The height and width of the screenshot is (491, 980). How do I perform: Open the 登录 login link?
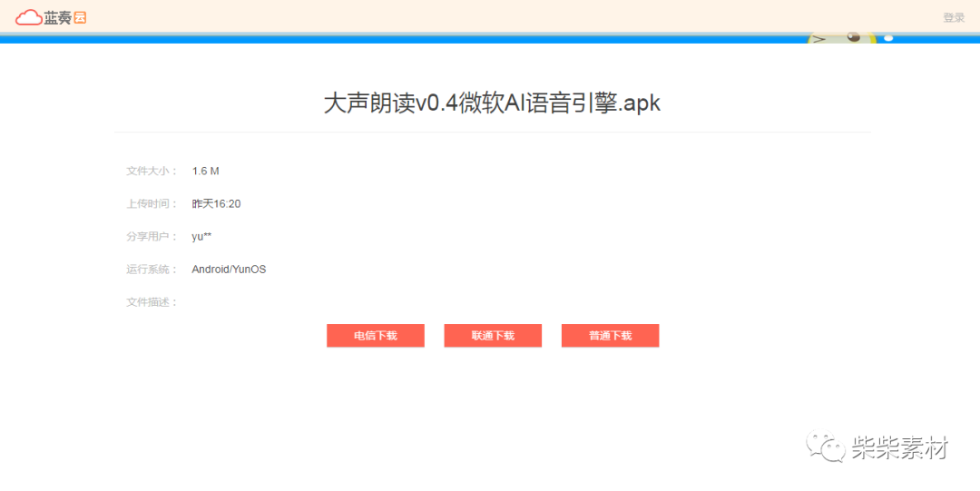(954, 17)
